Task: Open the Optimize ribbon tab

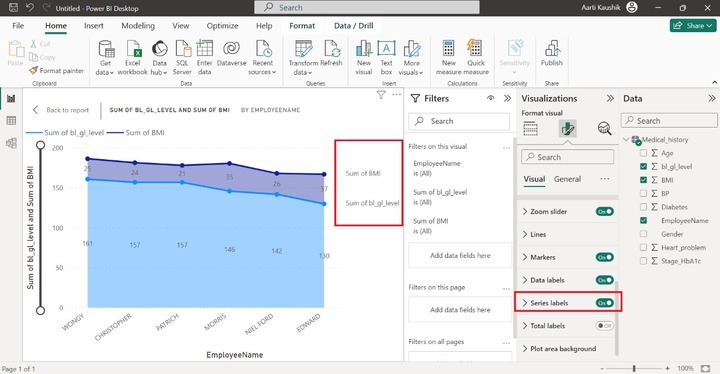Action: pyautogui.click(x=222, y=26)
